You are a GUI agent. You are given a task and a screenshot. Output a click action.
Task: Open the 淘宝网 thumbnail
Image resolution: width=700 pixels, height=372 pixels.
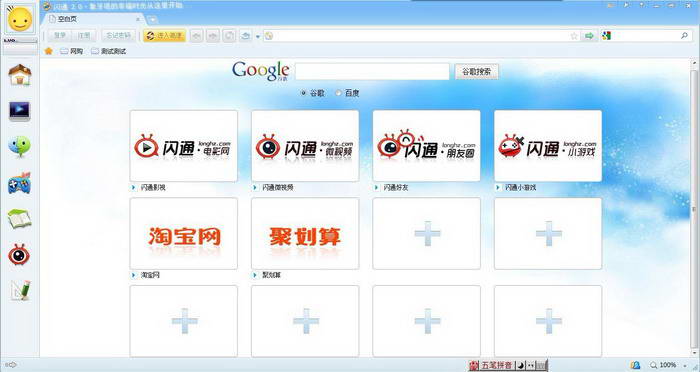183,234
